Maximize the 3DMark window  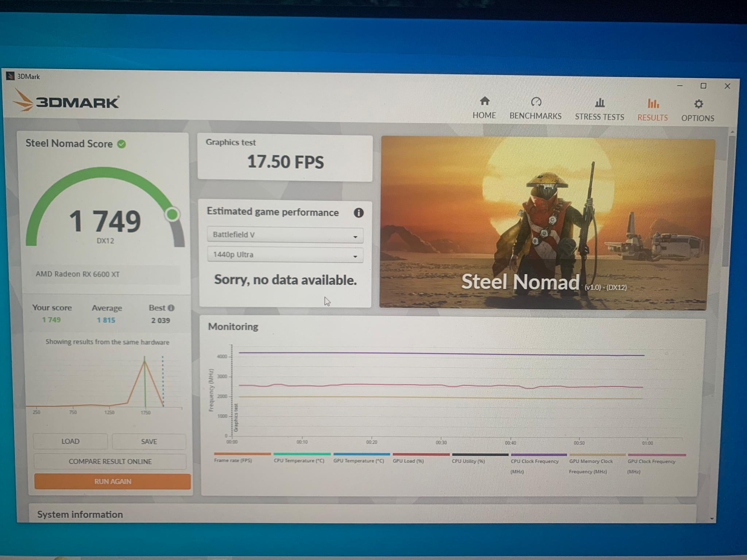pos(704,86)
